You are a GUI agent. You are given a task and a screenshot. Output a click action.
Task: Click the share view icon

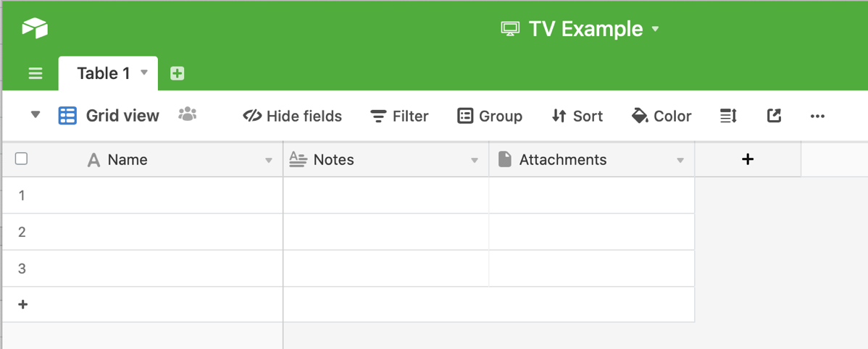[x=774, y=116]
